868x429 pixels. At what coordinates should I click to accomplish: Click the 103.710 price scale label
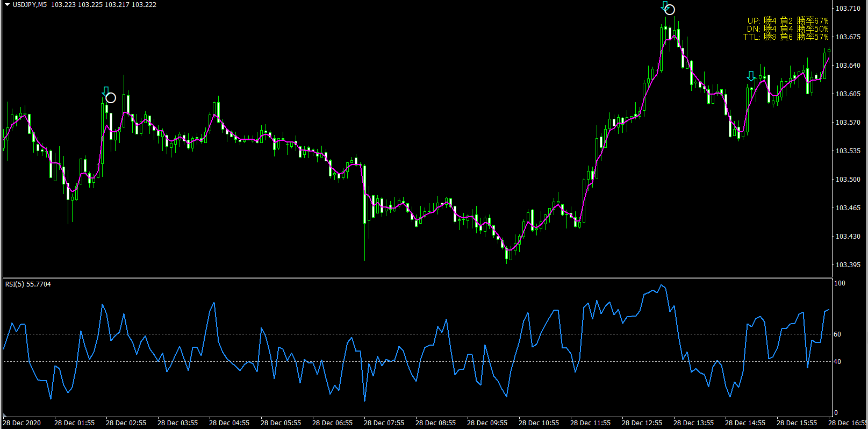[848, 9]
